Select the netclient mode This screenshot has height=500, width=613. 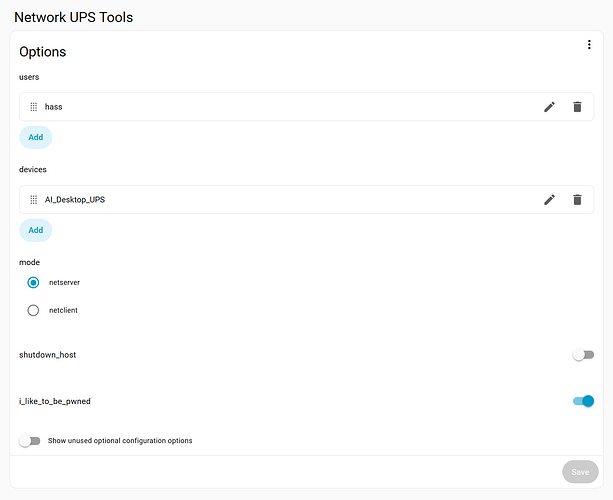pos(34,311)
